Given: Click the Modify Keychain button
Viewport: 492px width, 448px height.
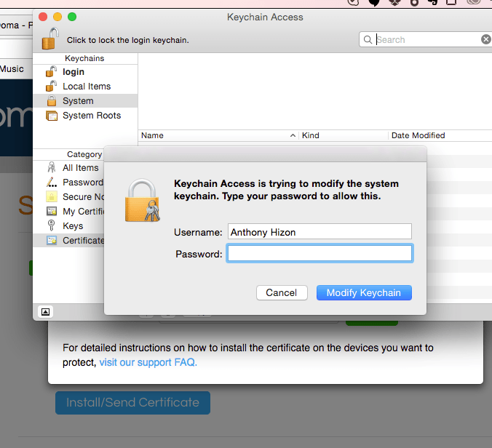Looking at the screenshot, I should pyautogui.click(x=364, y=292).
